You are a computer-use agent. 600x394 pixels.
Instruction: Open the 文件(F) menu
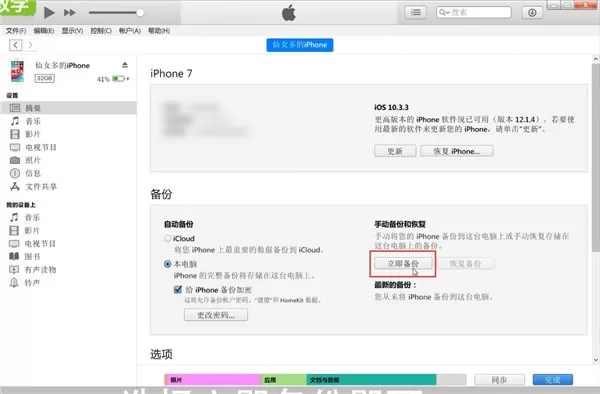click(x=16, y=31)
